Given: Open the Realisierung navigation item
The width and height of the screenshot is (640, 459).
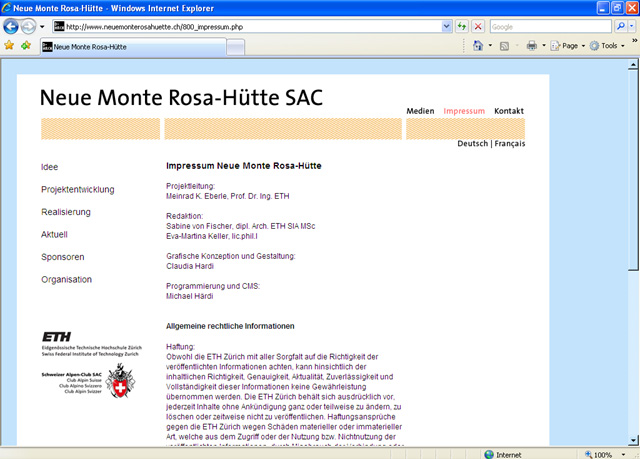Looking at the screenshot, I should (66, 212).
